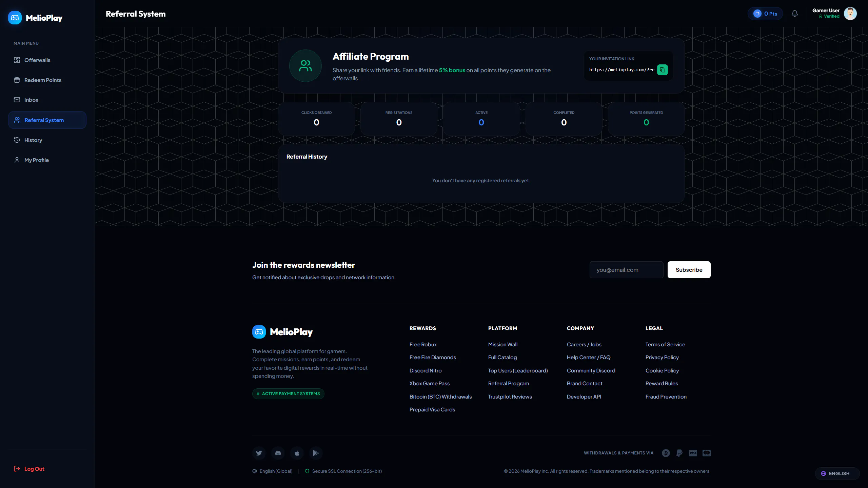Select the Points Generated stat card
The width and height of the screenshot is (868, 488).
tap(646, 119)
